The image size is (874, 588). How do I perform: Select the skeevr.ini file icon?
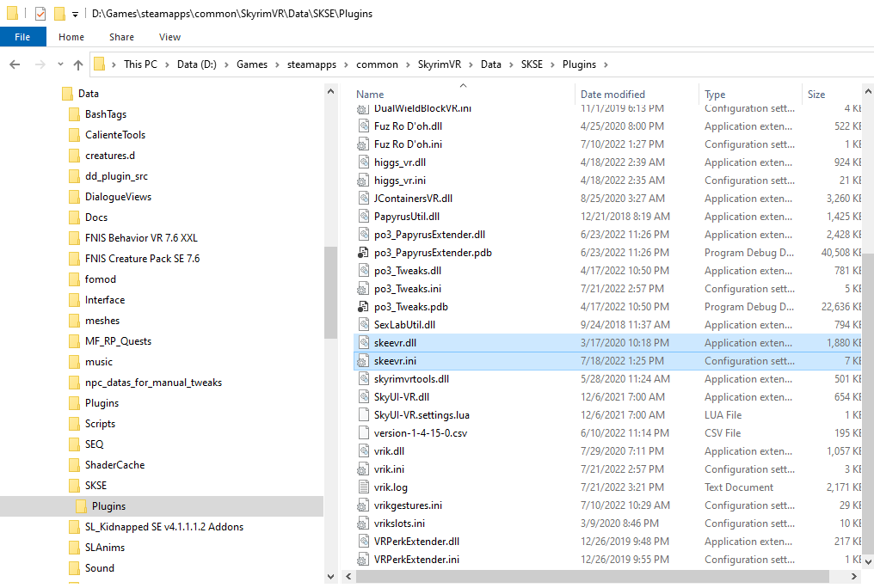pos(363,361)
